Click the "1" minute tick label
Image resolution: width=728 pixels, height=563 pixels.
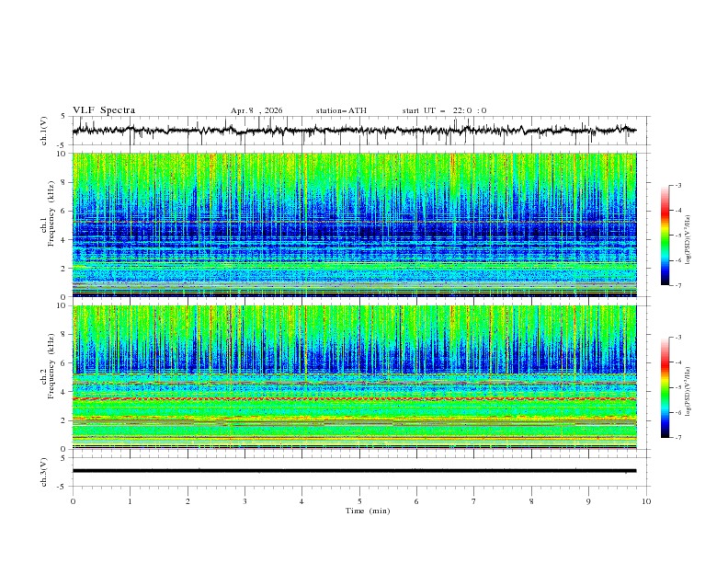point(130,501)
